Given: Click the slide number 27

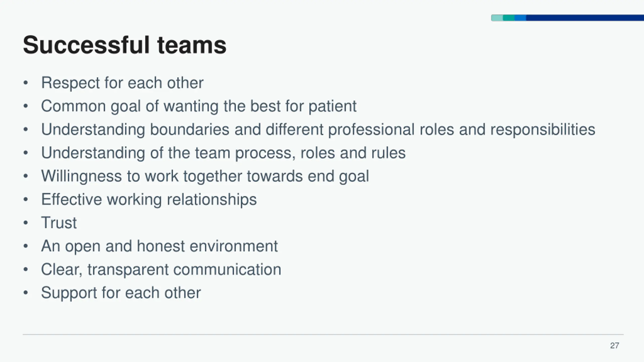Looking at the screenshot, I should coord(615,346).
